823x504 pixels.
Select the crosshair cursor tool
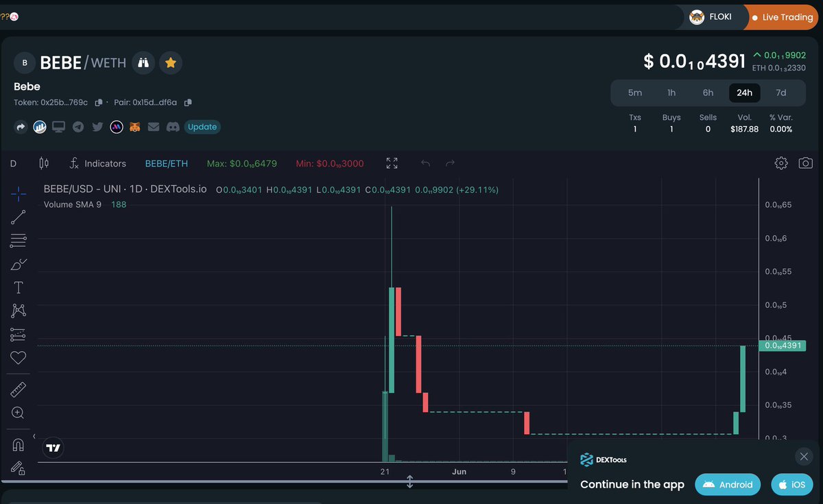19,193
